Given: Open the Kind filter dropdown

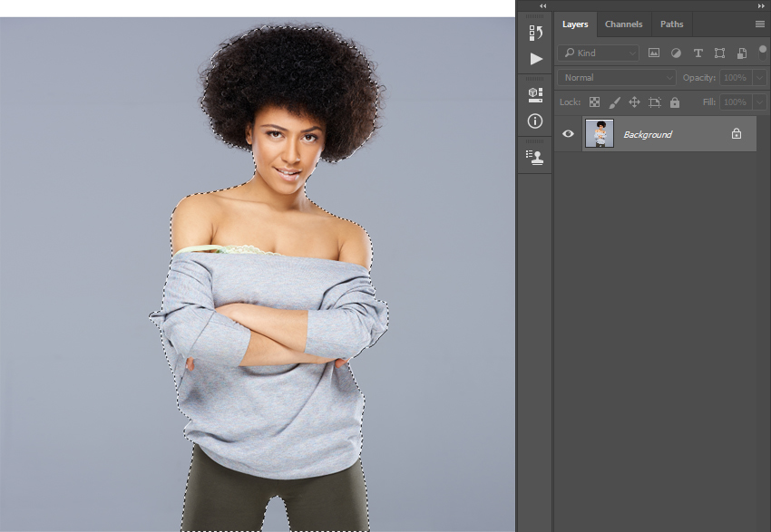Looking at the screenshot, I should [599, 53].
